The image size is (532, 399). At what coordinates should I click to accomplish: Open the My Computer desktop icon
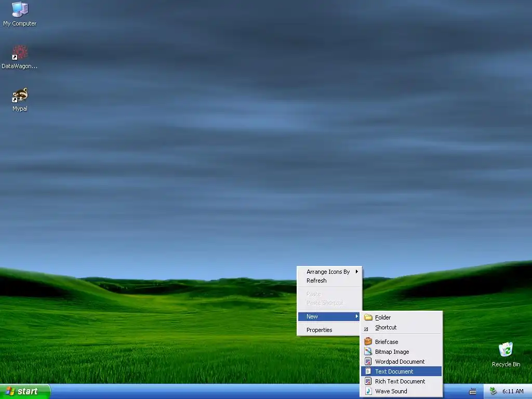click(20, 14)
